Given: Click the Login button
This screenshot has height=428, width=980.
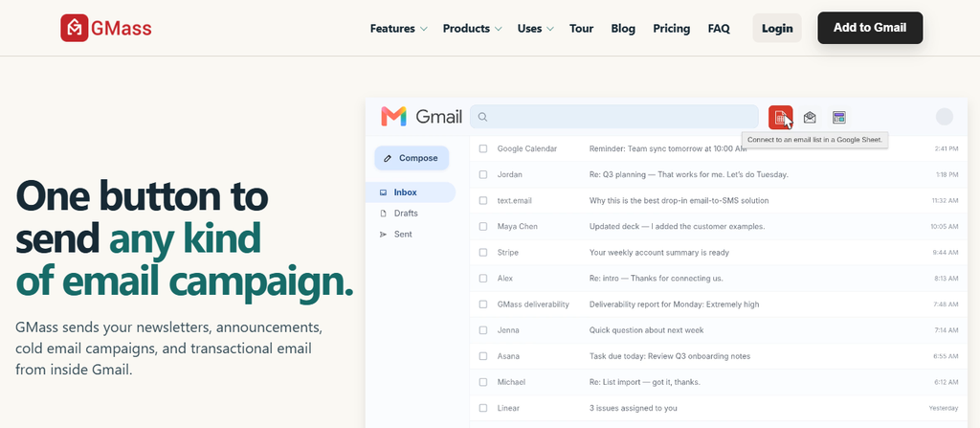Looking at the screenshot, I should click(777, 28).
